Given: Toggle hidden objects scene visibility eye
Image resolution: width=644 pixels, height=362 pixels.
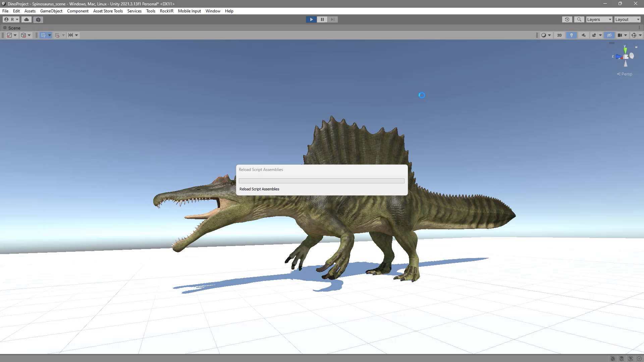Looking at the screenshot, I should coord(609,35).
